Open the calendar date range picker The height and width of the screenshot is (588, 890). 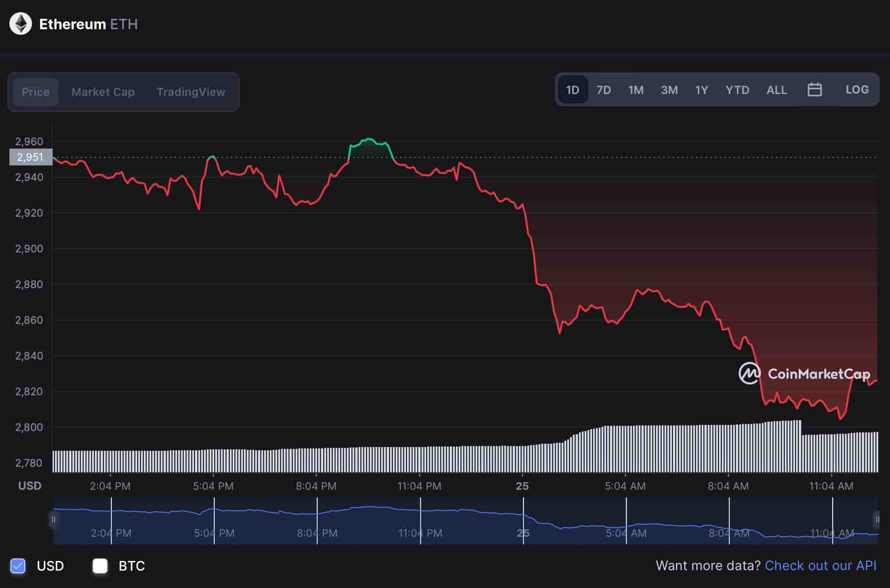814,89
